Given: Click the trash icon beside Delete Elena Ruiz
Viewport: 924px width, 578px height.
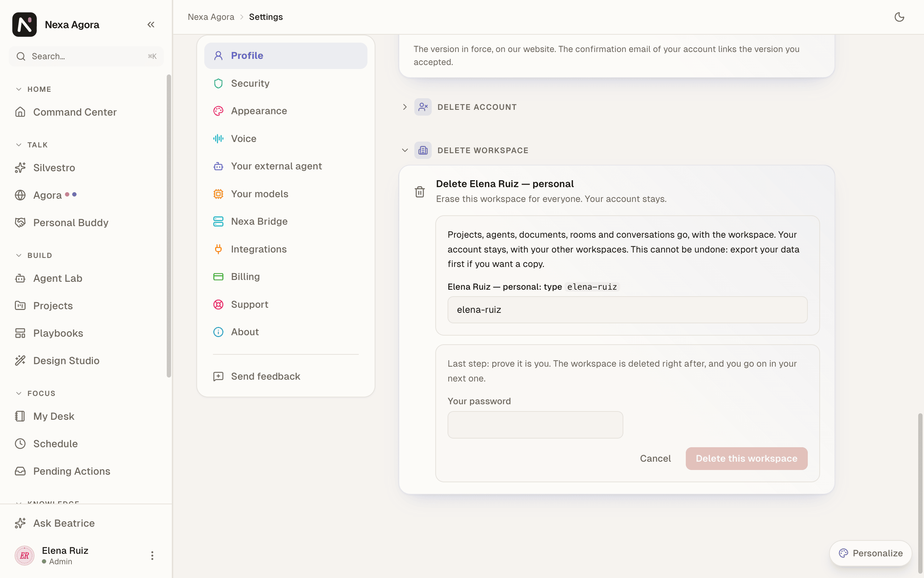Looking at the screenshot, I should 420,191.
